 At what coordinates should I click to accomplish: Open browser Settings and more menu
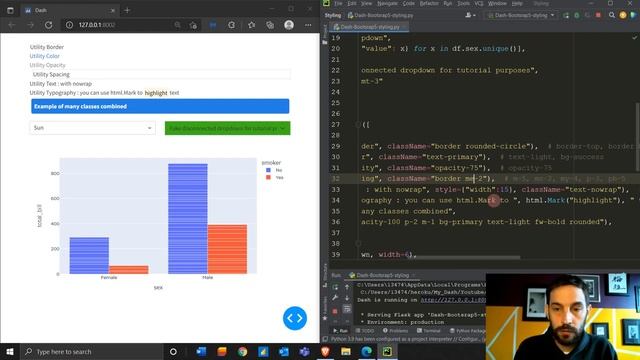pos(308,25)
